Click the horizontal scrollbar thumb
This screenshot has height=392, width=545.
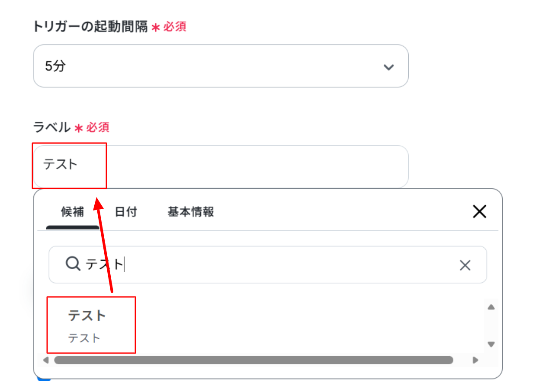[x=253, y=360]
